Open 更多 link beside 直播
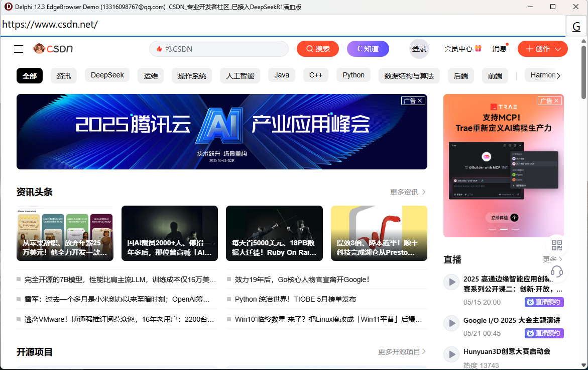This screenshot has width=588, height=370. click(552, 259)
